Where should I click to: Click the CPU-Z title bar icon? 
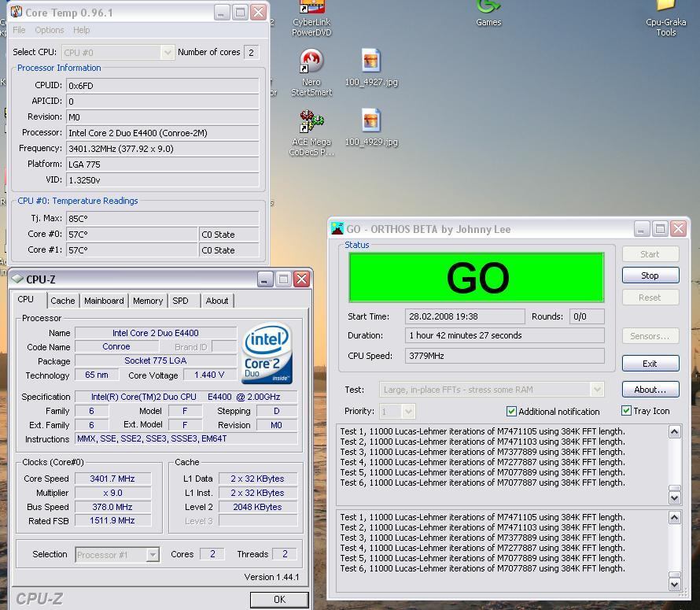pos(17,279)
